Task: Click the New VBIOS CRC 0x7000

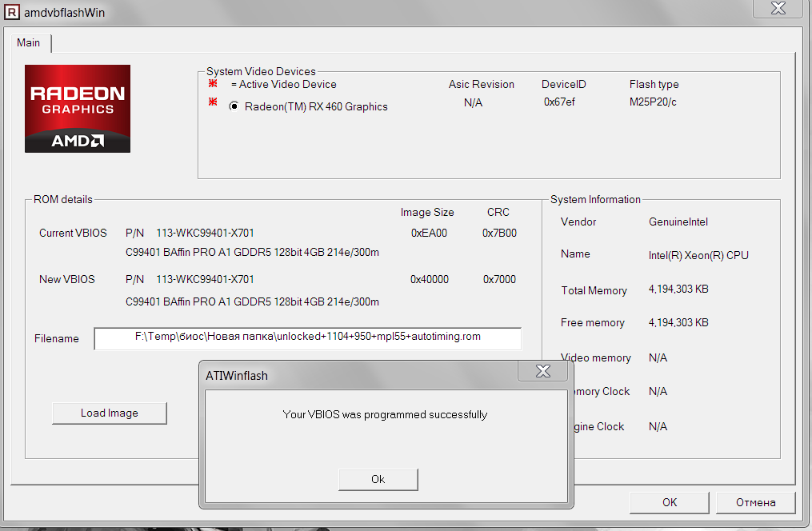Action: (499, 279)
